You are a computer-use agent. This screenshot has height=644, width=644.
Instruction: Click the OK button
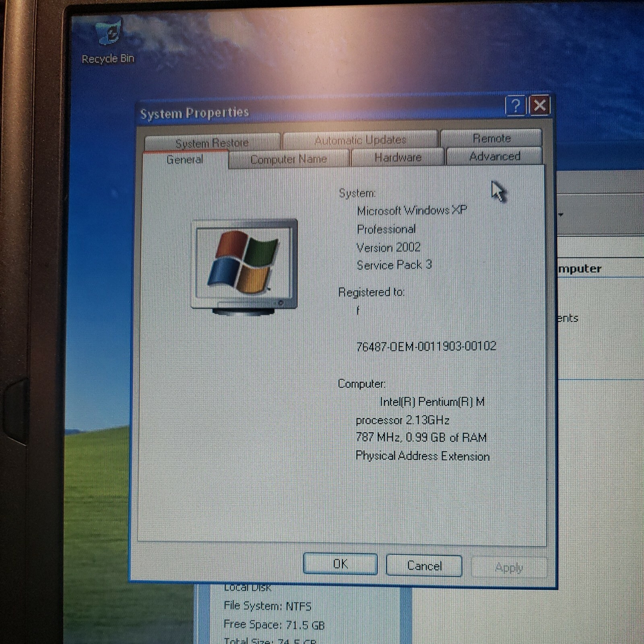(x=340, y=564)
